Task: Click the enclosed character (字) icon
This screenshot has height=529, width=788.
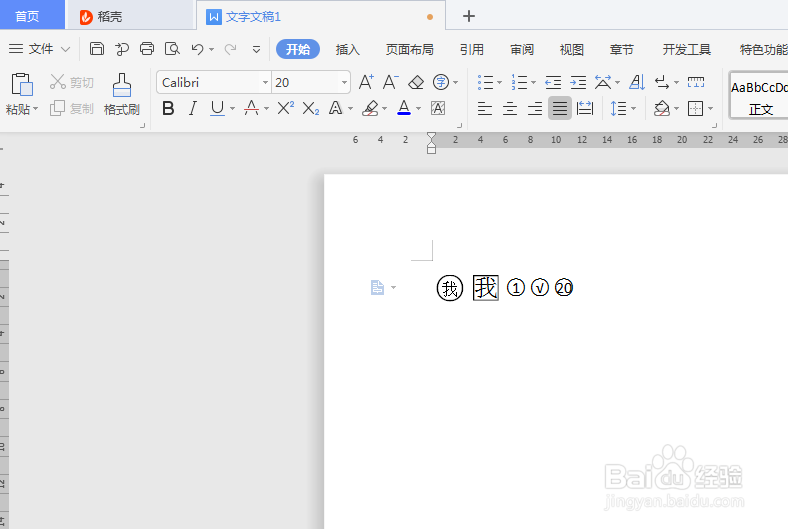Action: pyautogui.click(x=441, y=82)
